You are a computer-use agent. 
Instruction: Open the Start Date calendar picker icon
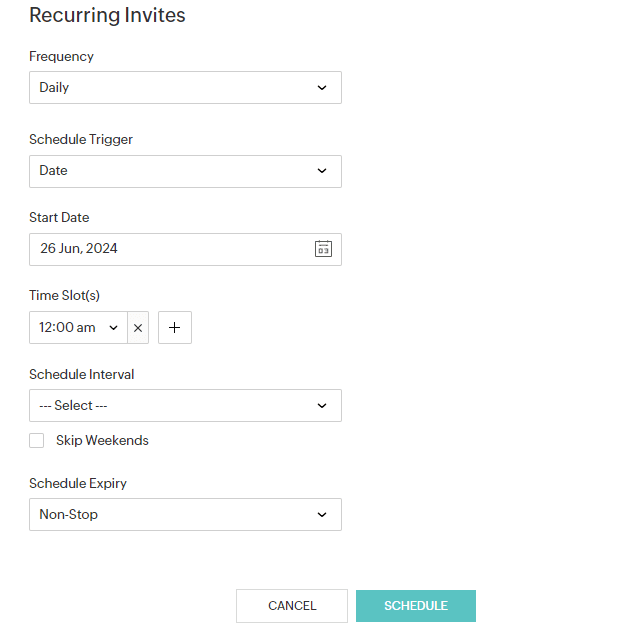click(x=323, y=249)
